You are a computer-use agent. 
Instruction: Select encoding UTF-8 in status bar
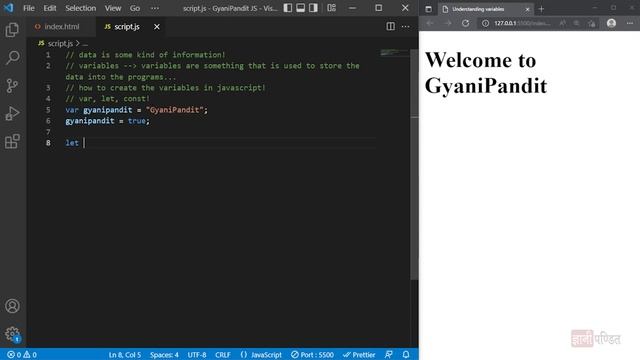tap(197, 355)
